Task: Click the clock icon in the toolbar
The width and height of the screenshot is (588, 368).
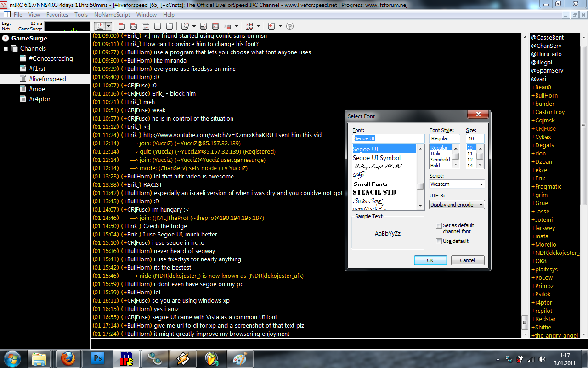Action: click(x=185, y=26)
